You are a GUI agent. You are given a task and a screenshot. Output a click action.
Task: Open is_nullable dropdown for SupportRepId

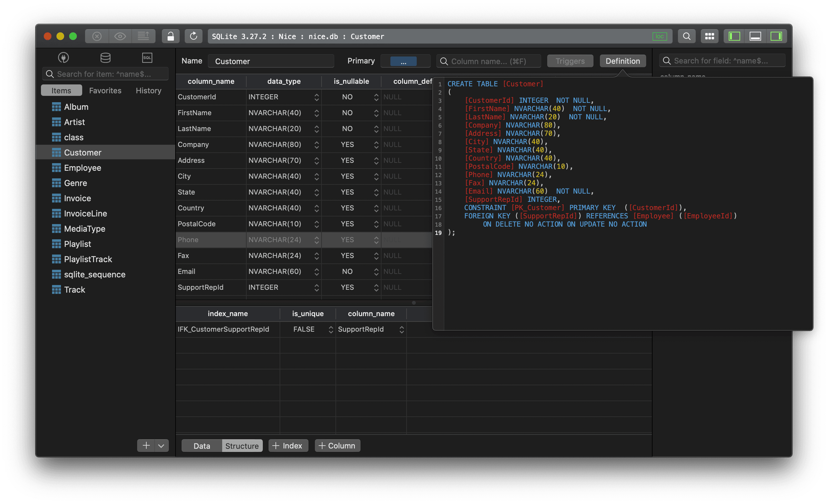click(376, 288)
